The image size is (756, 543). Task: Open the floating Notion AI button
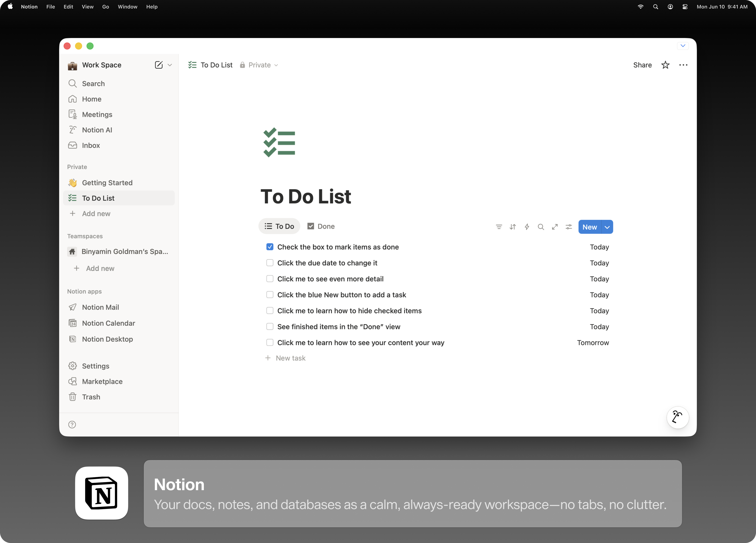(677, 417)
